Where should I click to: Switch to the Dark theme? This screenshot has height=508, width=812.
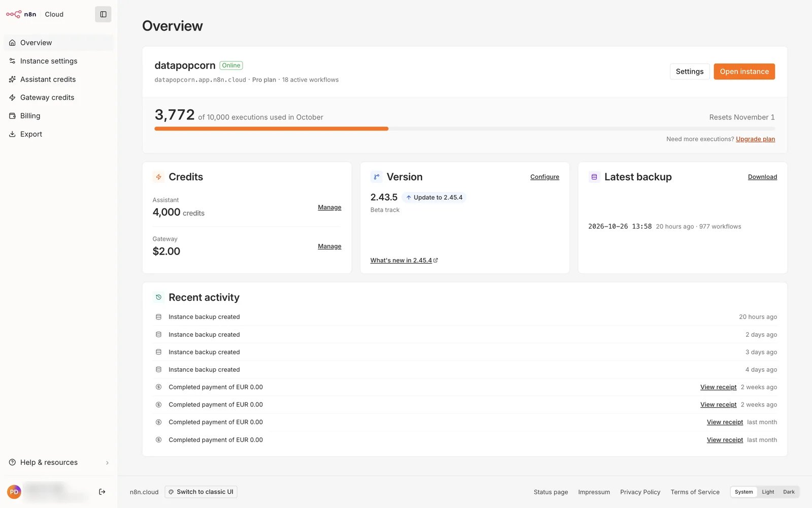pyautogui.click(x=789, y=492)
